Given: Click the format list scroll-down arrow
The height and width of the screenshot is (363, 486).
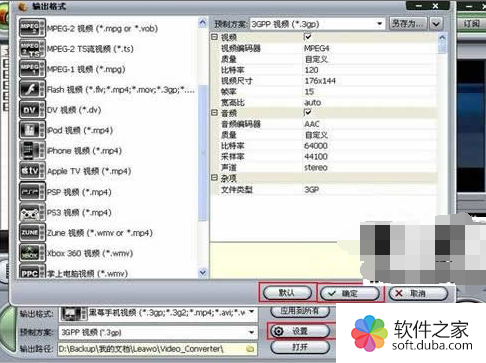Looking at the screenshot, I should point(202,273).
